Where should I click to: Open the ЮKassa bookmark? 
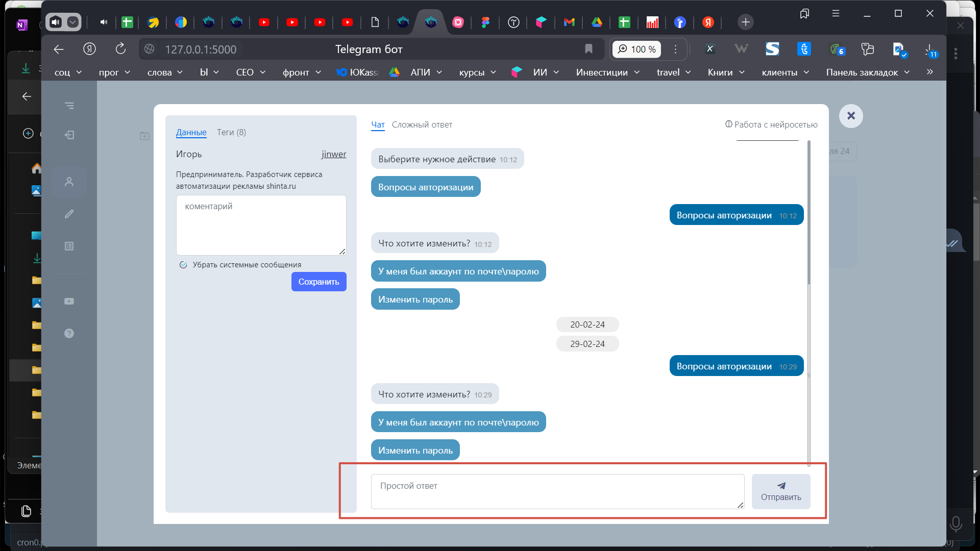(357, 72)
